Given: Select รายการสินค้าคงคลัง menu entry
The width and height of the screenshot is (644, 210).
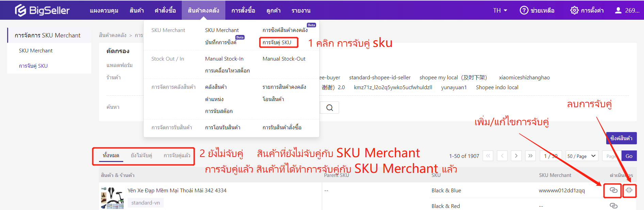Looking at the screenshot, I should 284,87.
